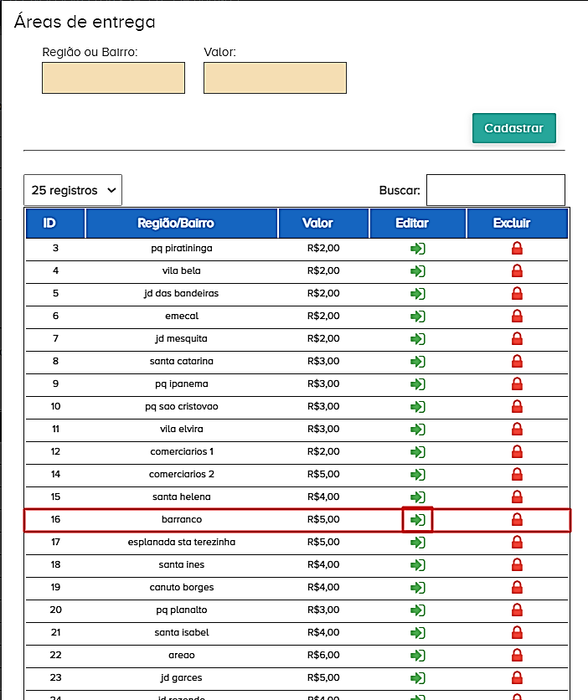Focus the Região ou Bairro input field
588x700 pixels.
pyautogui.click(x=113, y=78)
